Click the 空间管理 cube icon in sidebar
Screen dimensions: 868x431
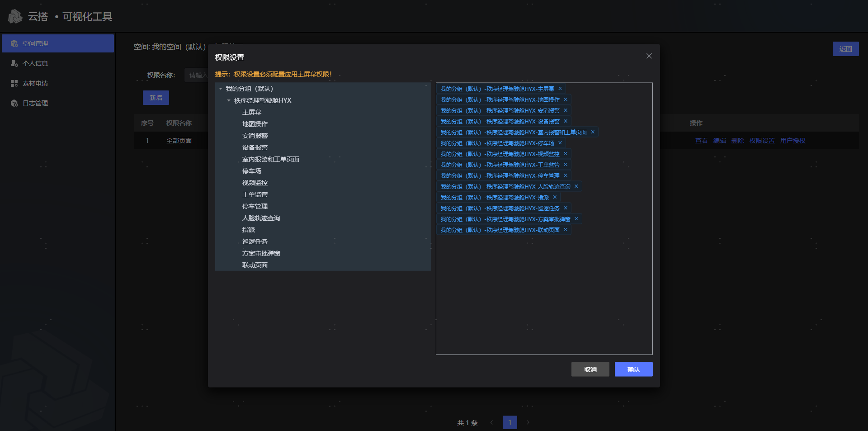click(13, 43)
